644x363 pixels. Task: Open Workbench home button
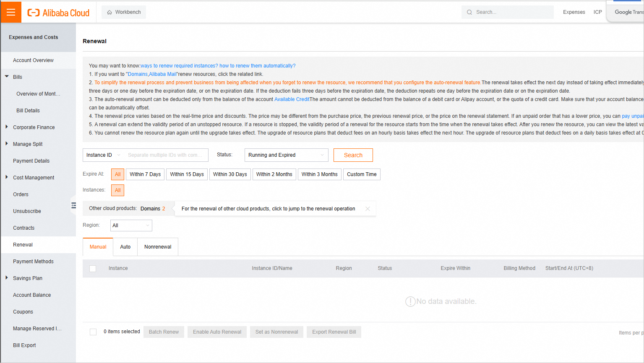[x=124, y=12]
